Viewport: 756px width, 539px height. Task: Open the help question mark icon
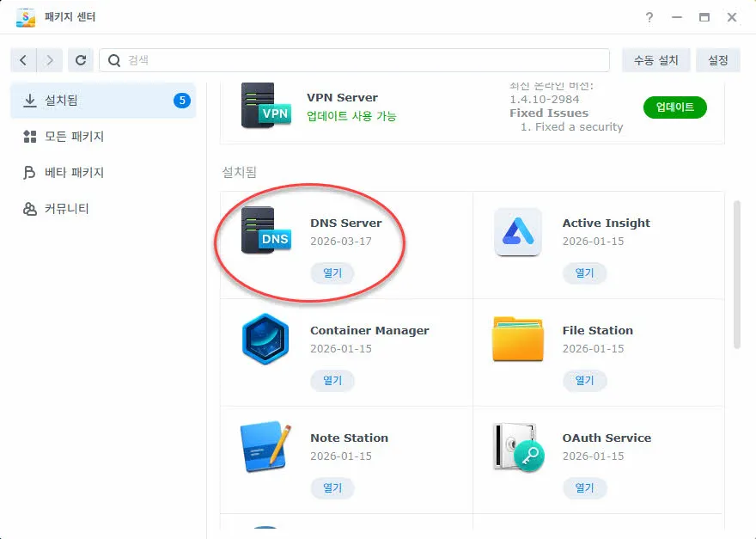649,17
